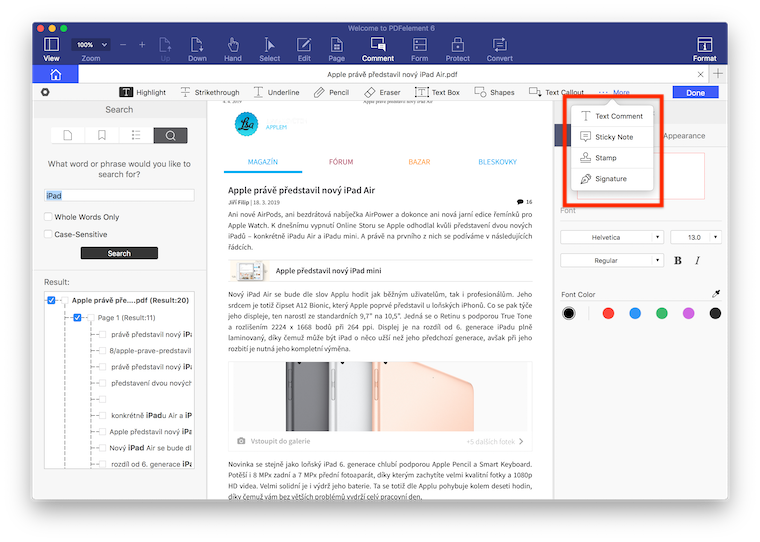Click the search phrase input field
This screenshot has height=542, width=760.
coord(119,195)
